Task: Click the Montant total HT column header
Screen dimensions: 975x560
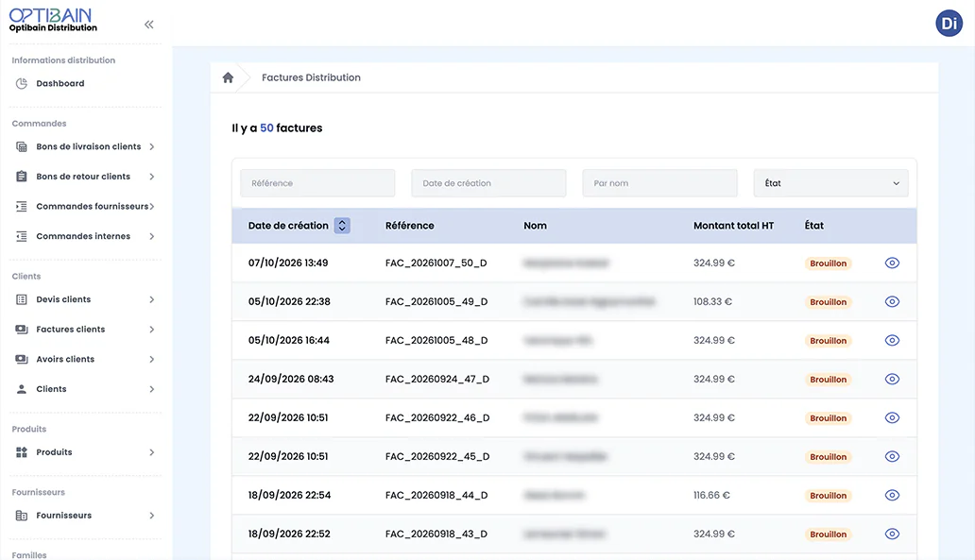Action: (x=734, y=226)
